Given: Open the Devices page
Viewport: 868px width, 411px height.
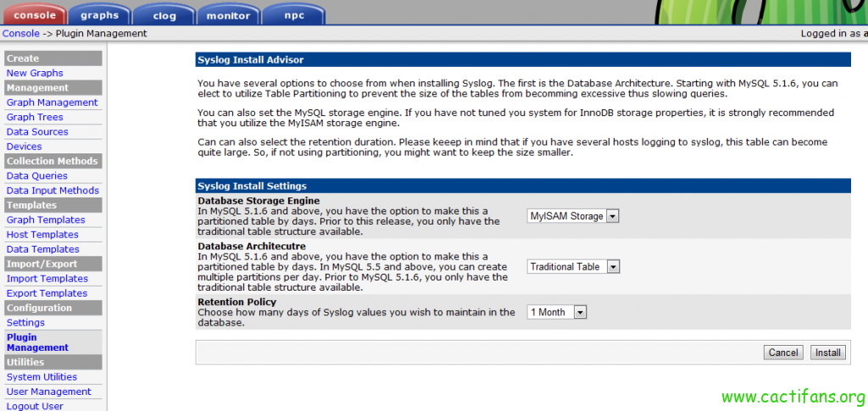Looking at the screenshot, I should pyautogui.click(x=24, y=147).
